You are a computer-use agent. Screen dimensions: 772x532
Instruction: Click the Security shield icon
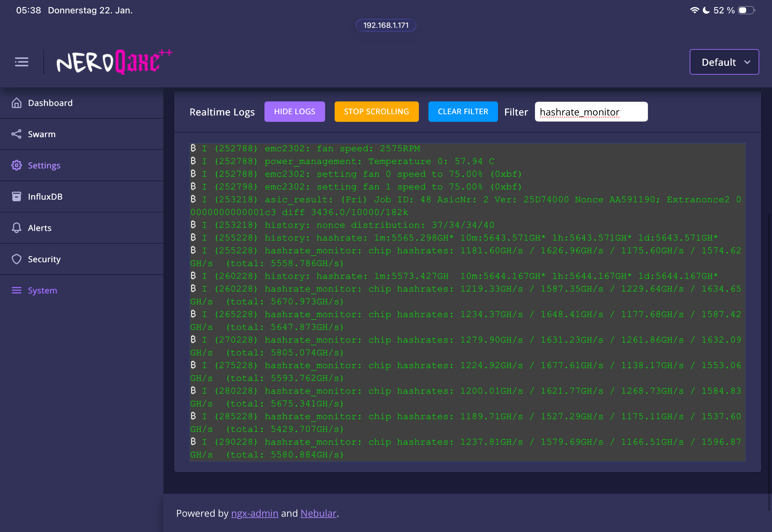click(x=16, y=259)
